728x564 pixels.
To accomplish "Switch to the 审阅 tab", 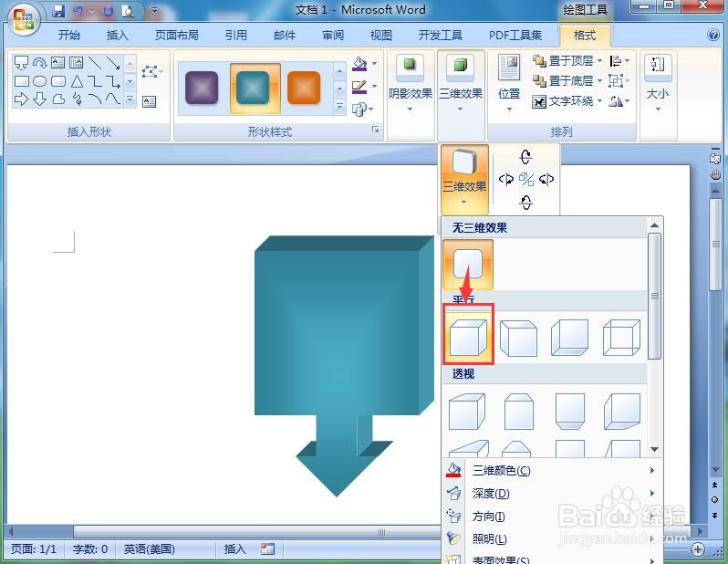I will [333, 36].
